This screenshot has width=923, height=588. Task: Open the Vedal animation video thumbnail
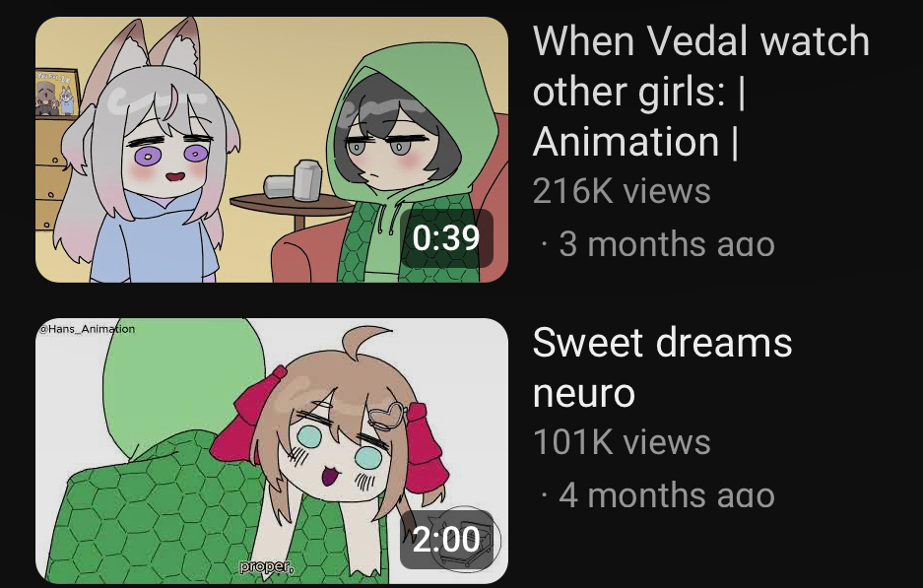[x=272, y=150]
